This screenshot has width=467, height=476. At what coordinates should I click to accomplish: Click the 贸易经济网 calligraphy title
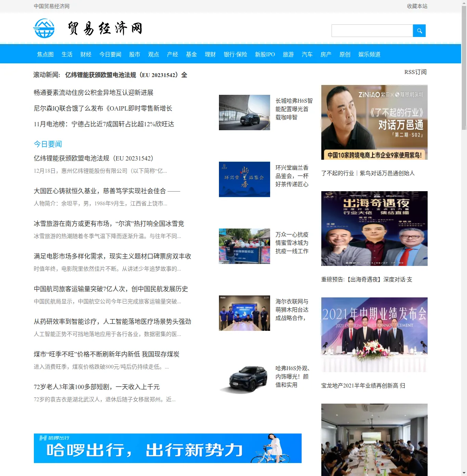[105, 28]
